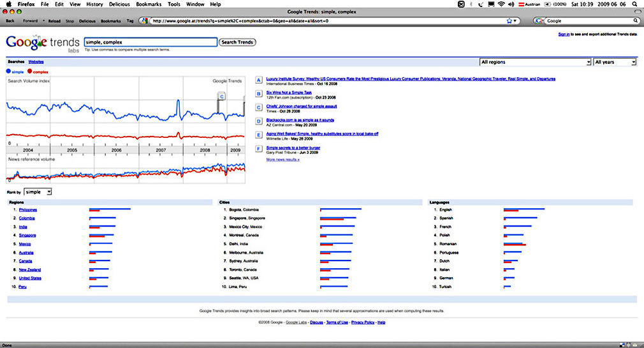This screenshot has width=644, height=348.
Task: Click the browser URL address field
Action: pyautogui.click(x=327, y=20)
